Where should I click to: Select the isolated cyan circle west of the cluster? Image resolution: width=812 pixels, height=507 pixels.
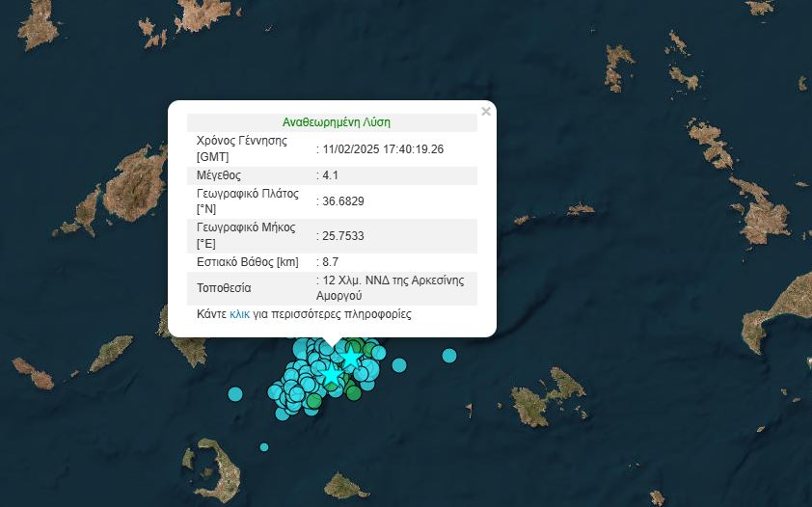235,393
